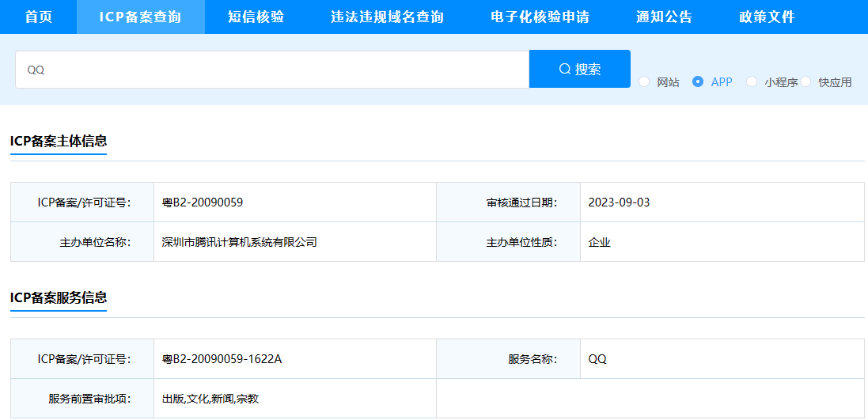Click the license number 粤B2-20090059
The height and width of the screenshot is (420, 868).
203,202
